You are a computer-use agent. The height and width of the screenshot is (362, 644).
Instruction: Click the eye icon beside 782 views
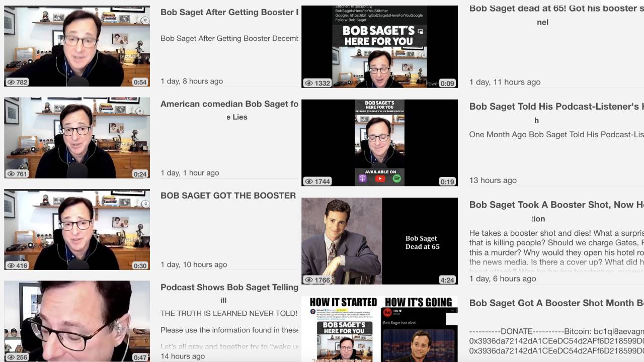click(x=11, y=82)
